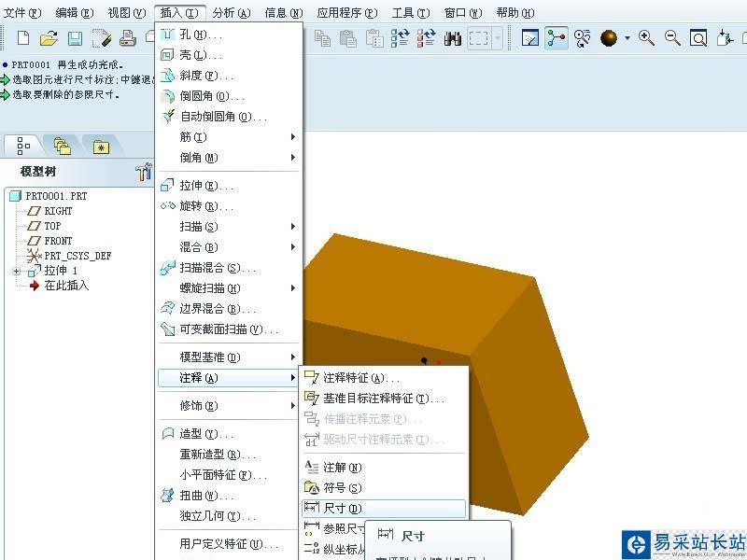Click the edit-document pencil icon

102,38
